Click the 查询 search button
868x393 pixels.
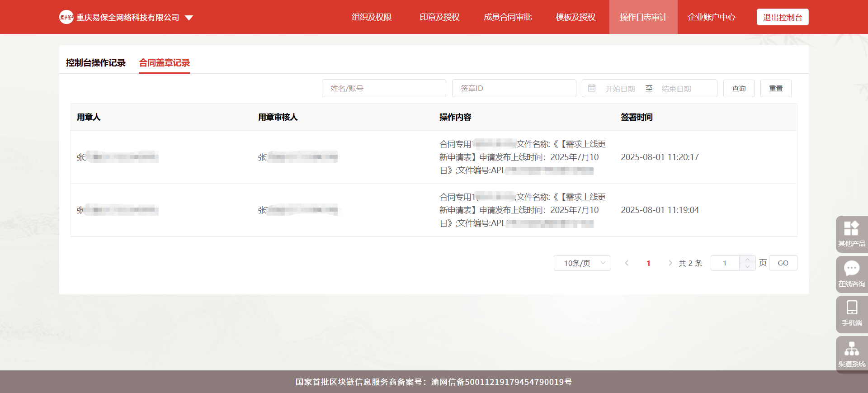point(739,88)
